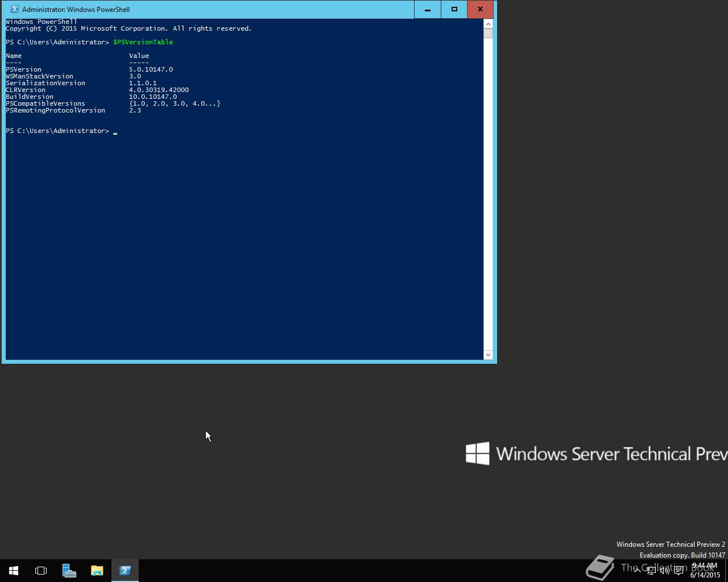Click the CLRVersion value 4.0.30319.42000
The height and width of the screenshot is (582, 728).
pyautogui.click(x=159, y=90)
